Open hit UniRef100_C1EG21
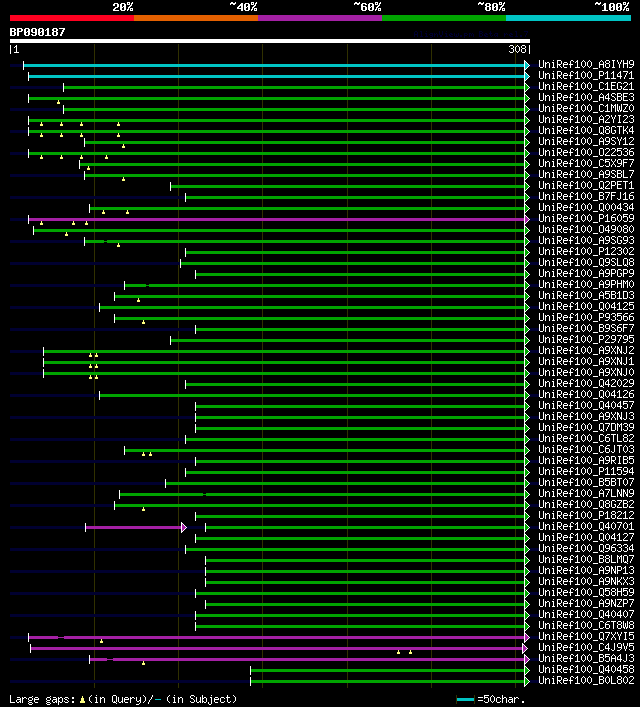This screenshot has width=640, height=707. click(x=586, y=86)
